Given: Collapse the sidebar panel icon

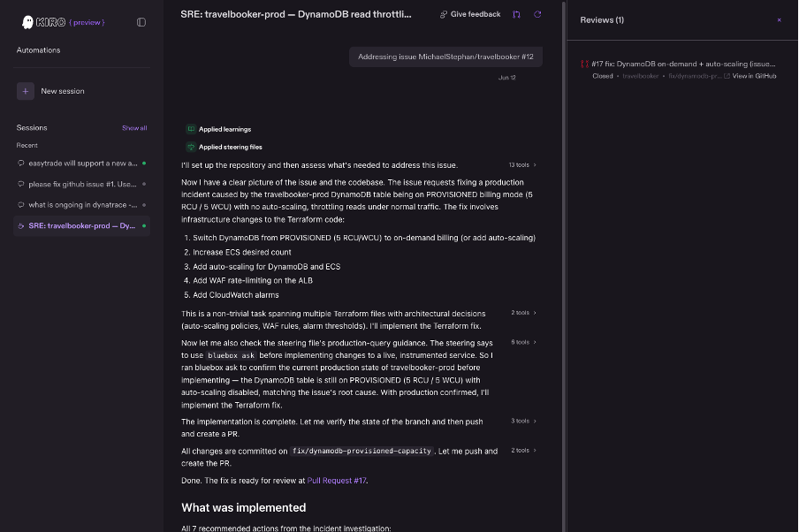Looking at the screenshot, I should point(141,22).
